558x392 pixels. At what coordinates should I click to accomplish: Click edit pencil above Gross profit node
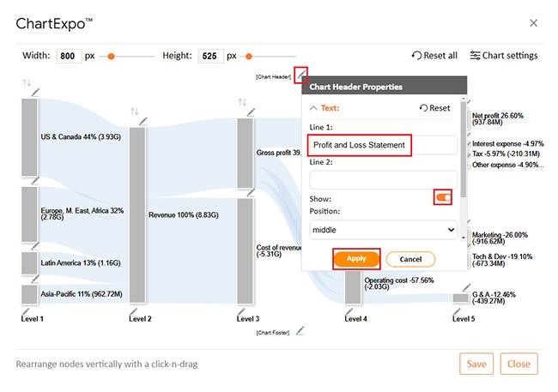coord(251,112)
